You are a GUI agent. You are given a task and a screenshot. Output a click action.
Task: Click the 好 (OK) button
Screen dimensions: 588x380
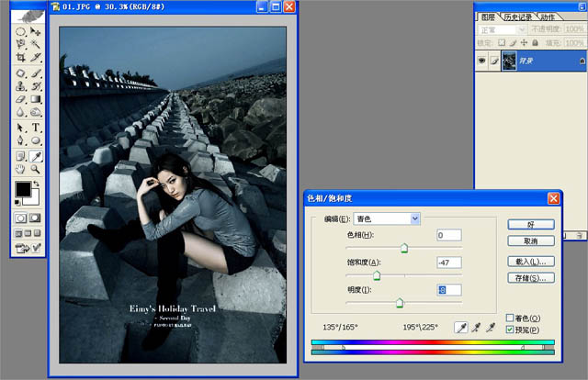pos(530,224)
